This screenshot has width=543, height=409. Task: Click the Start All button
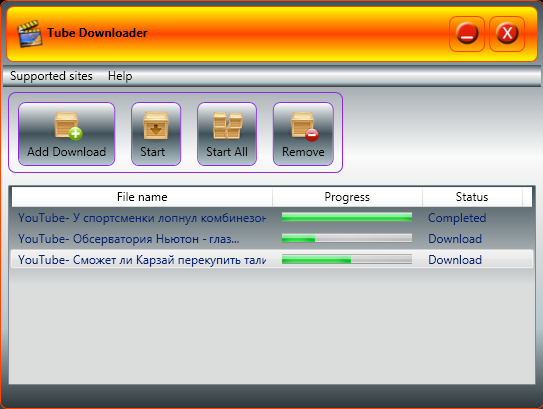227,134
